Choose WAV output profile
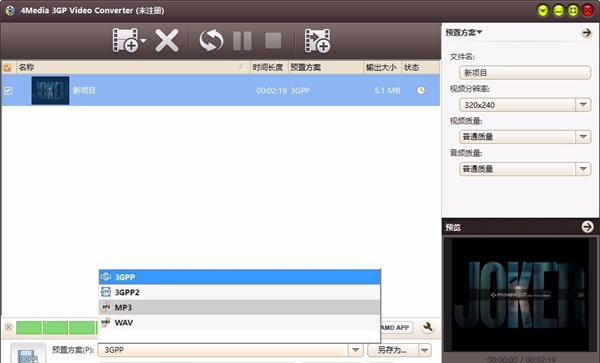600x363 pixels. click(x=240, y=322)
